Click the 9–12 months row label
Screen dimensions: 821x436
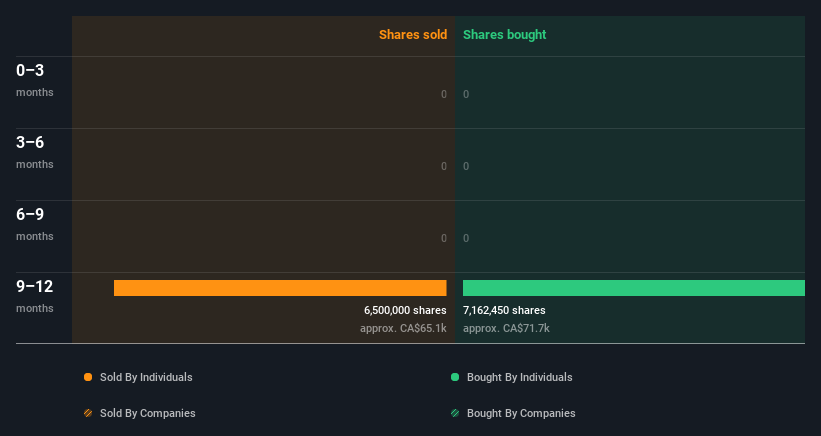[x=35, y=297]
